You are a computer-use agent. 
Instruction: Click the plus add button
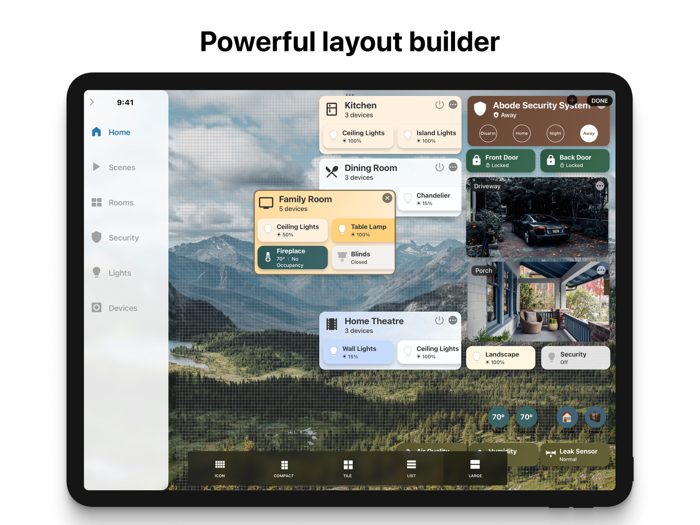tap(572, 100)
